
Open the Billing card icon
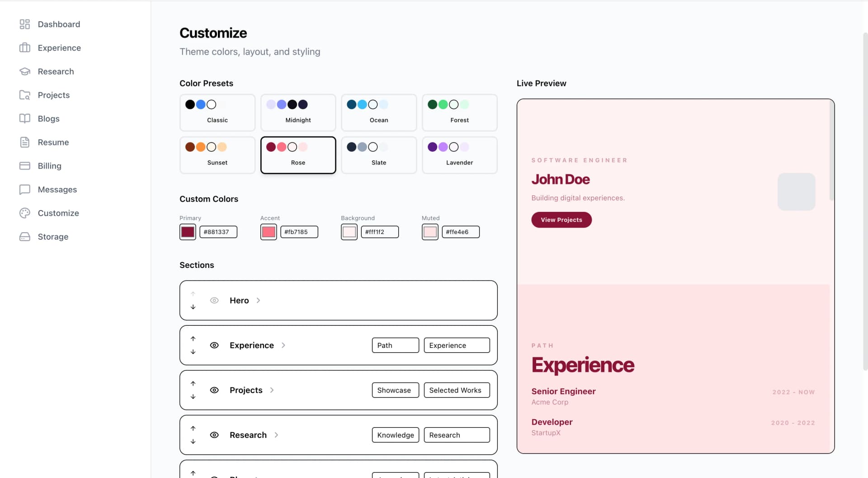[25, 166]
